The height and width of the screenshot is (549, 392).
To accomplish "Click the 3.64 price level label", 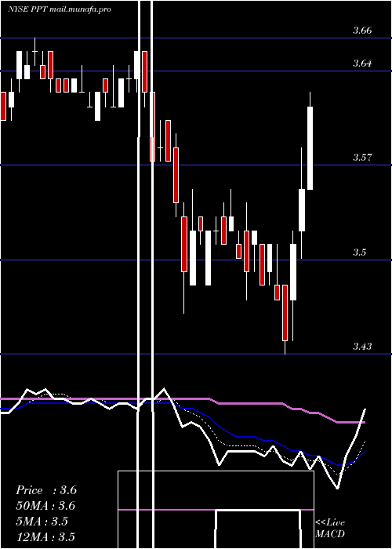I will (x=362, y=64).
